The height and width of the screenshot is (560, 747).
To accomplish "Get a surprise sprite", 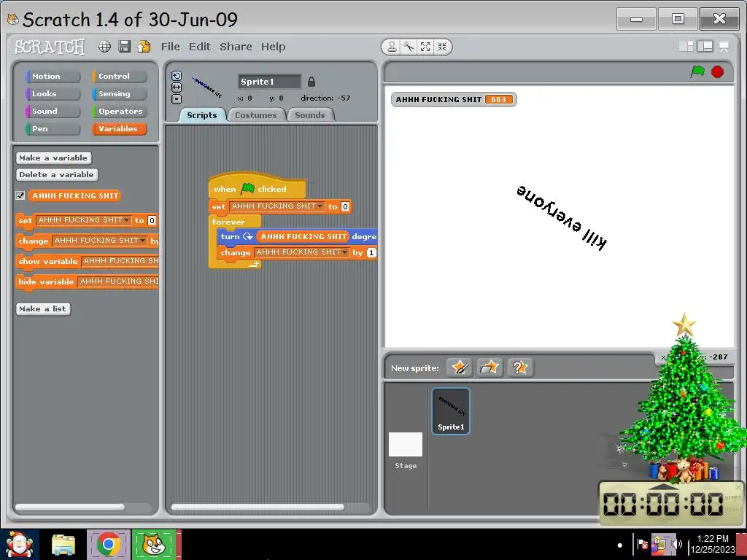I will click(520, 367).
